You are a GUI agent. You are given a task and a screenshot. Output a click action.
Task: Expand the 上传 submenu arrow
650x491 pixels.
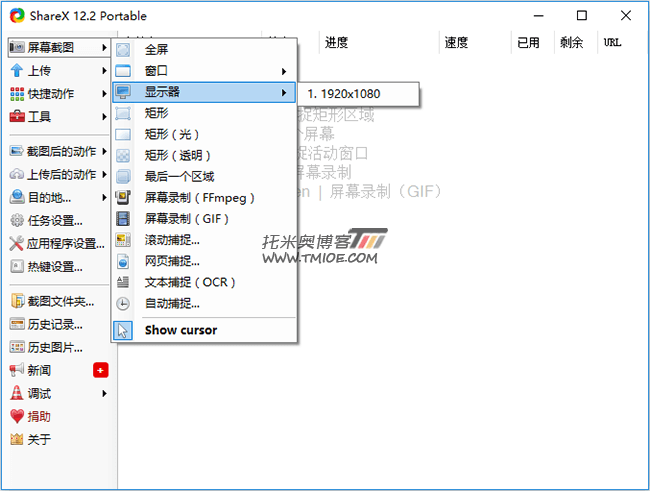pyautogui.click(x=104, y=71)
